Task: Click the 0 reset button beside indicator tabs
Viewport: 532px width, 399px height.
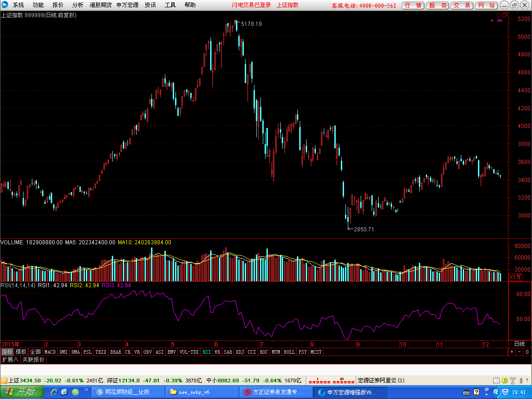Action: (x=527, y=352)
